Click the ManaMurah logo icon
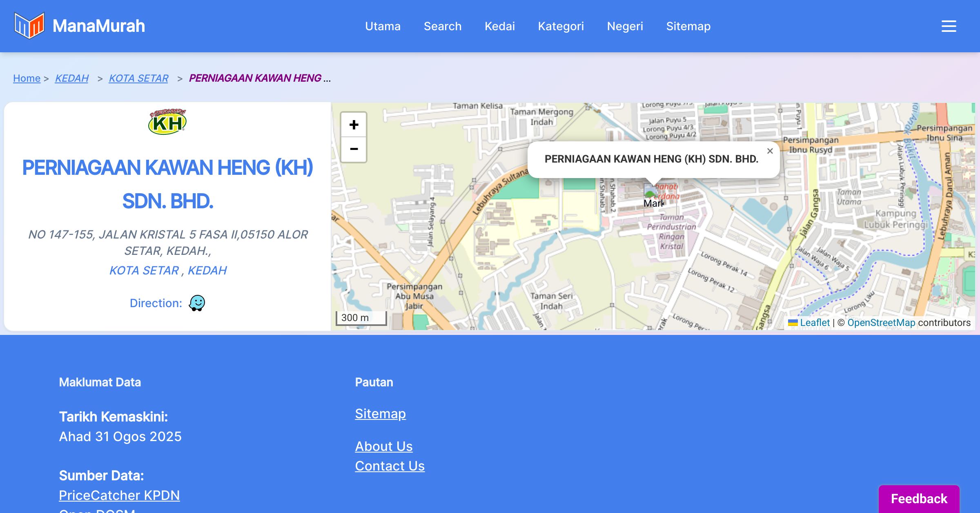Viewport: 980px width, 513px height. pyautogui.click(x=29, y=26)
